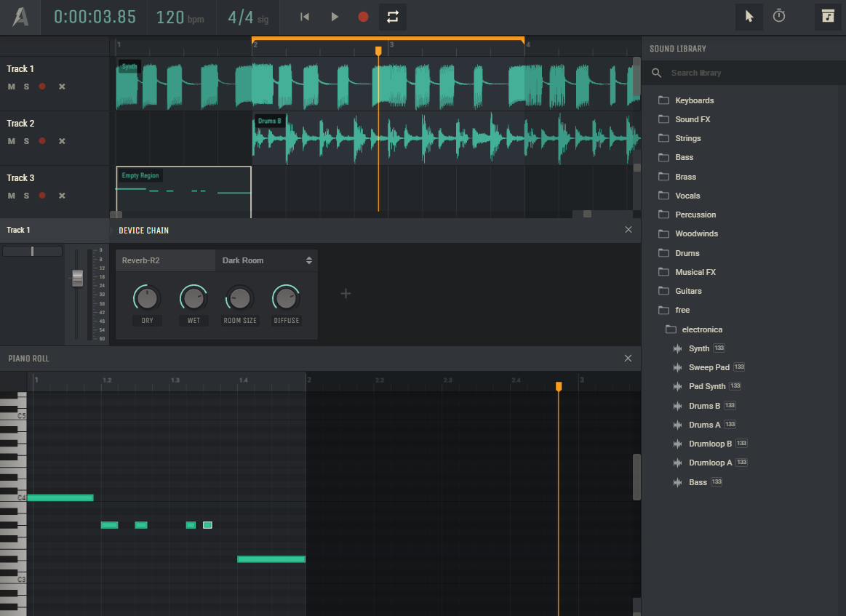The height and width of the screenshot is (616, 846).
Task: Select Sweep Pad sample in library
Action: pos(709,367)
